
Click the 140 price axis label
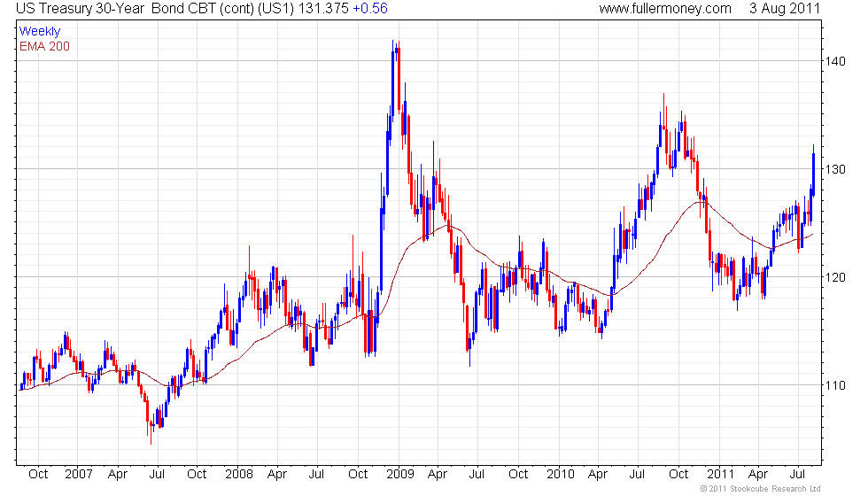coord(835,61)
